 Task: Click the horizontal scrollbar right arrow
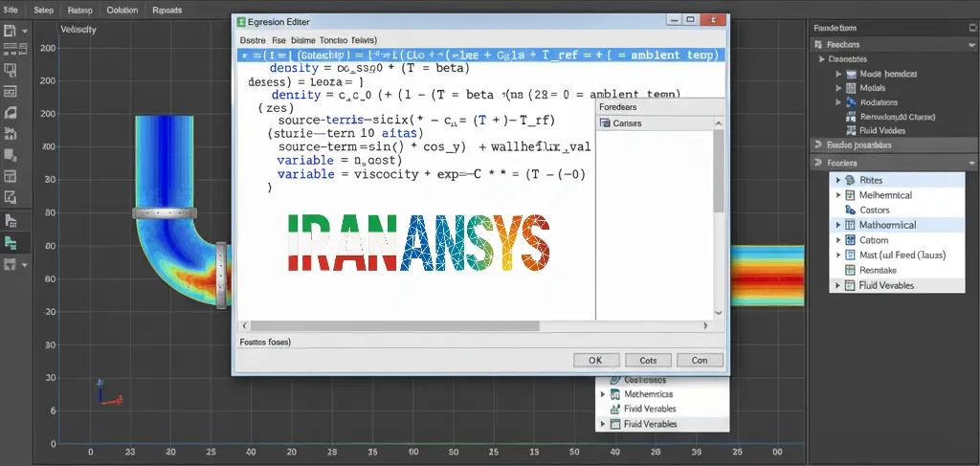(x=705, y=325)
